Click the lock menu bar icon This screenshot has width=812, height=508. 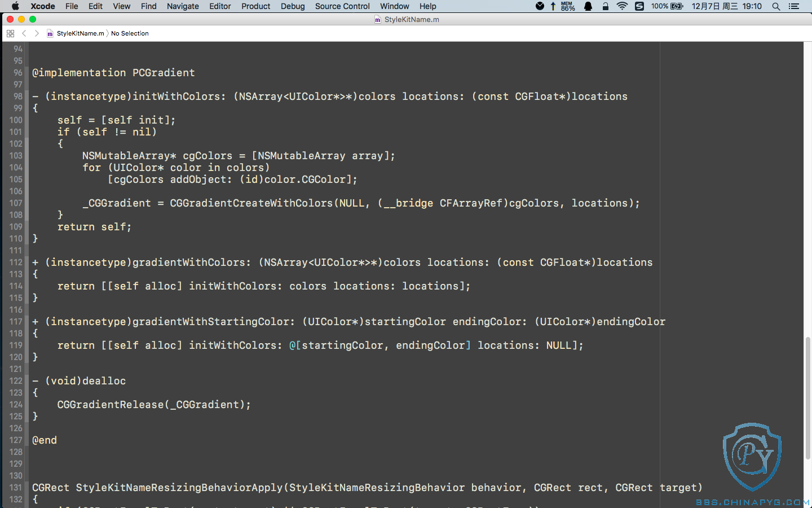[605, 6]
